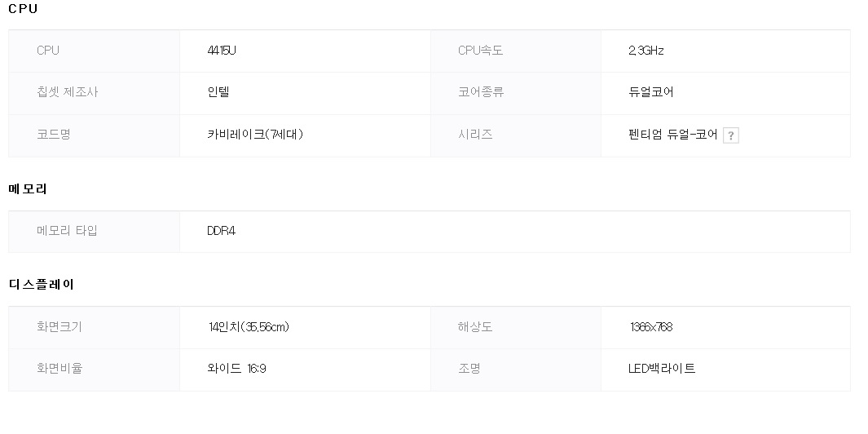Viewport: 868px width, 434px height.
Task: Select the 2.3GHz speed value
Action: click(646, 51)
